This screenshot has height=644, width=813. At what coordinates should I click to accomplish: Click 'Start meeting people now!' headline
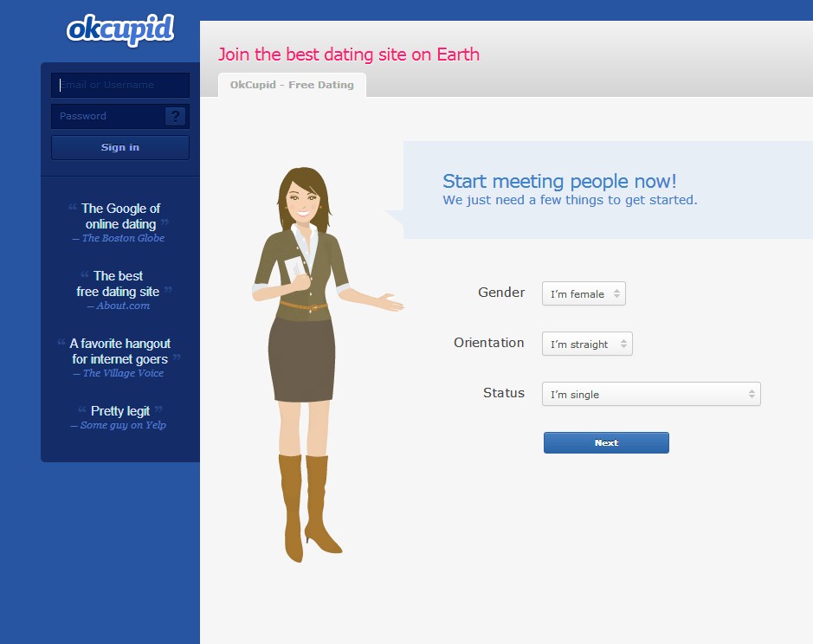point(559,181)
